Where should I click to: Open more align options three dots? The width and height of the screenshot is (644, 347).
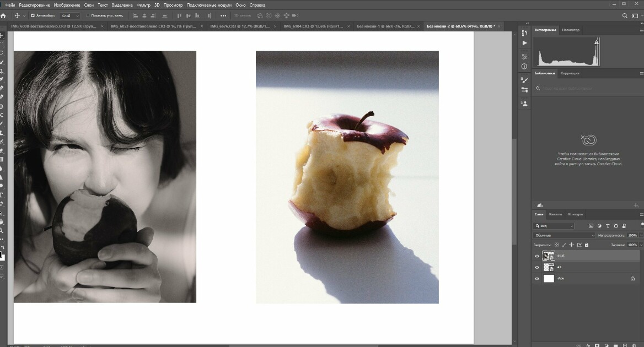(223, 15)
